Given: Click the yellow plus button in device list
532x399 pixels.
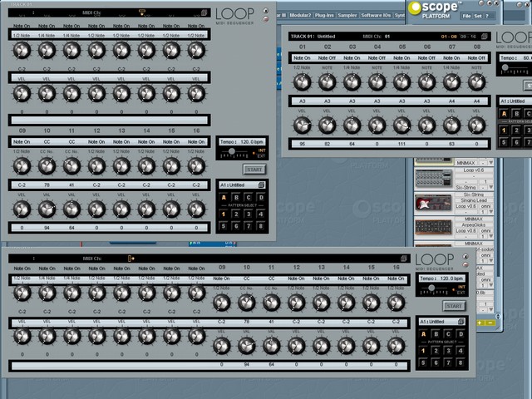Looking at the screenshot, I should point(480,323).
